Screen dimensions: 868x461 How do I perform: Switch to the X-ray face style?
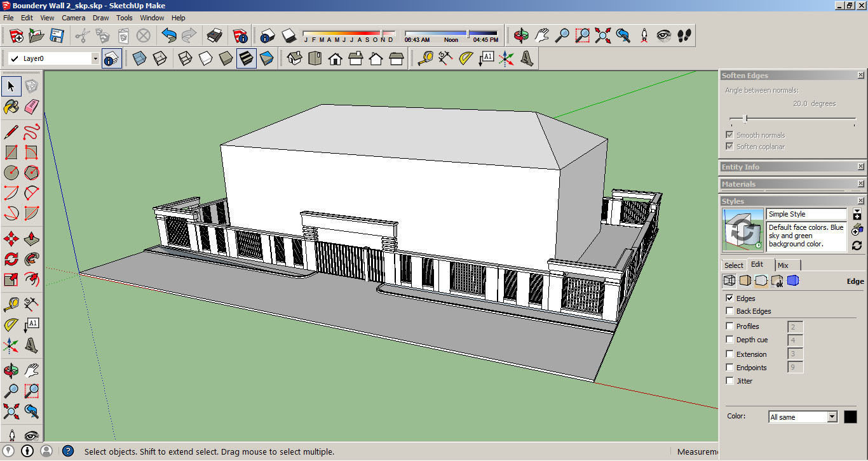coord(139,58)
